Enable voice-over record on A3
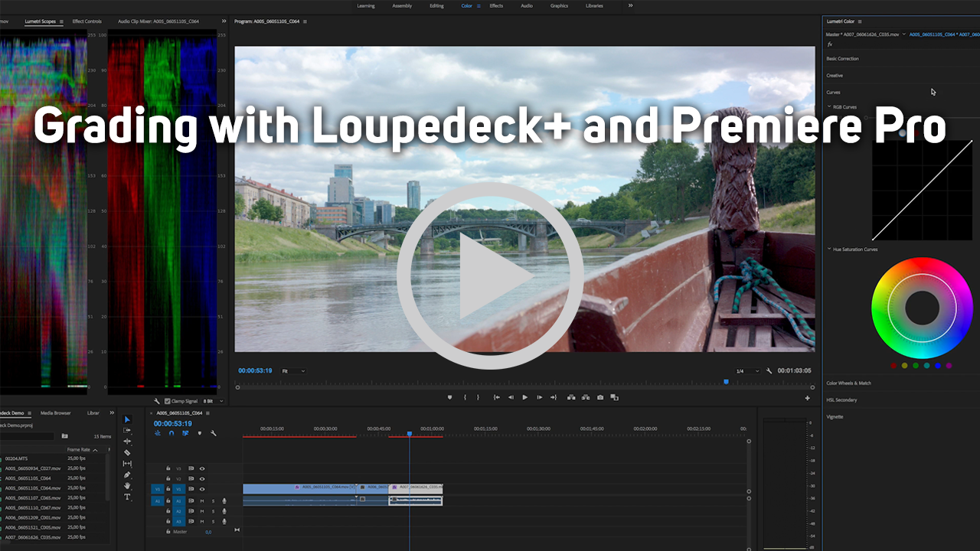 pos(224,521)
